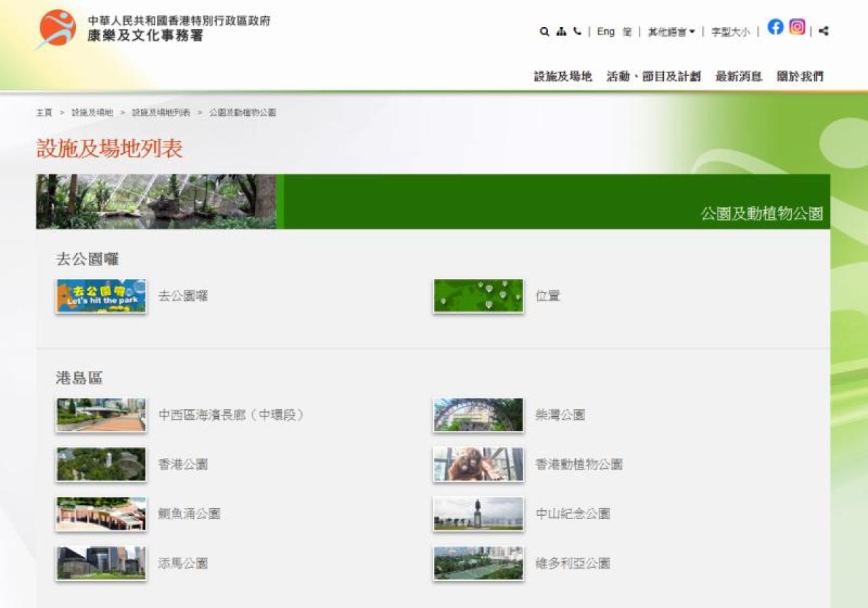868x608 pixels.
Task: Open the 柴灣公園 thumbnail
Action: coord(478,415)
